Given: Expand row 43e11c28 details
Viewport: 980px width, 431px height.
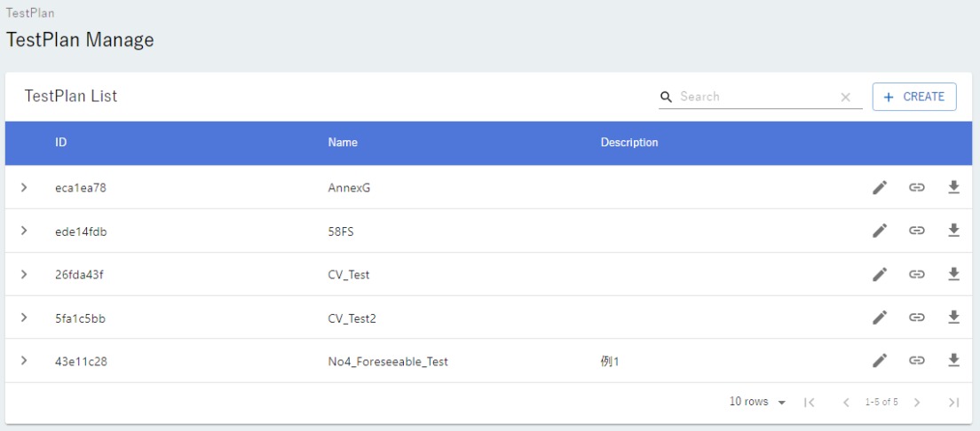Looking at the screenshot, I should pos(25,360).
